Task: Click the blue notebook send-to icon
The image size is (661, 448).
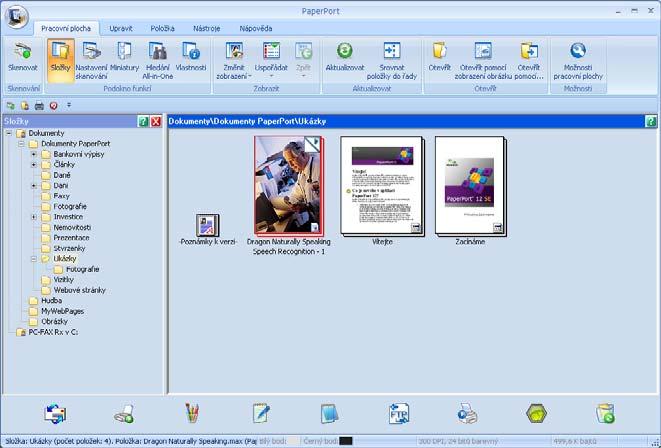Action: 329,413
